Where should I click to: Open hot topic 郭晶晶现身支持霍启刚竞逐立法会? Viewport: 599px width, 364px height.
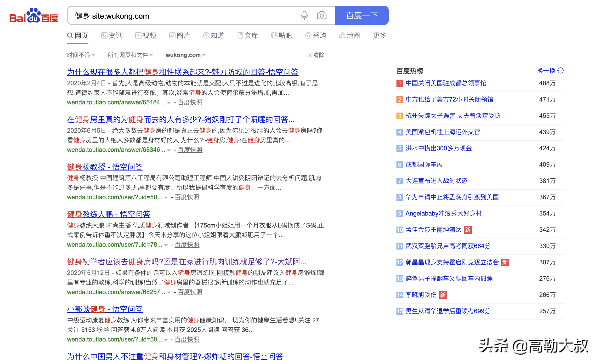point(452,262)
